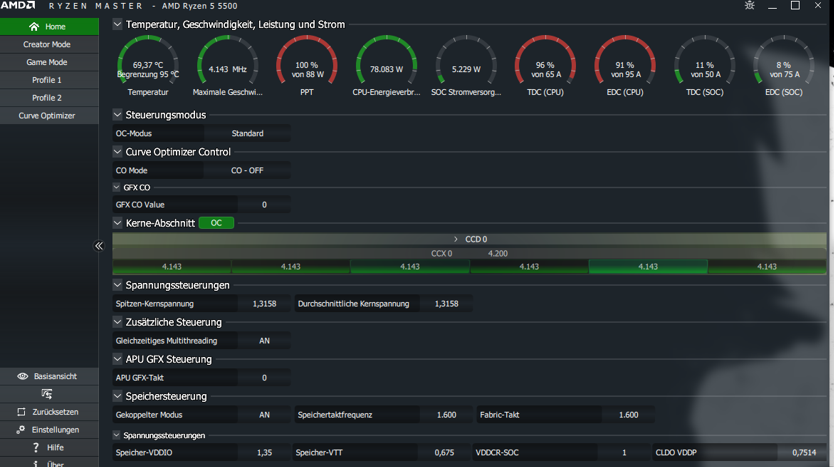Click the Maximale Geschwindigkeit gauge

(x=228, y=66)
